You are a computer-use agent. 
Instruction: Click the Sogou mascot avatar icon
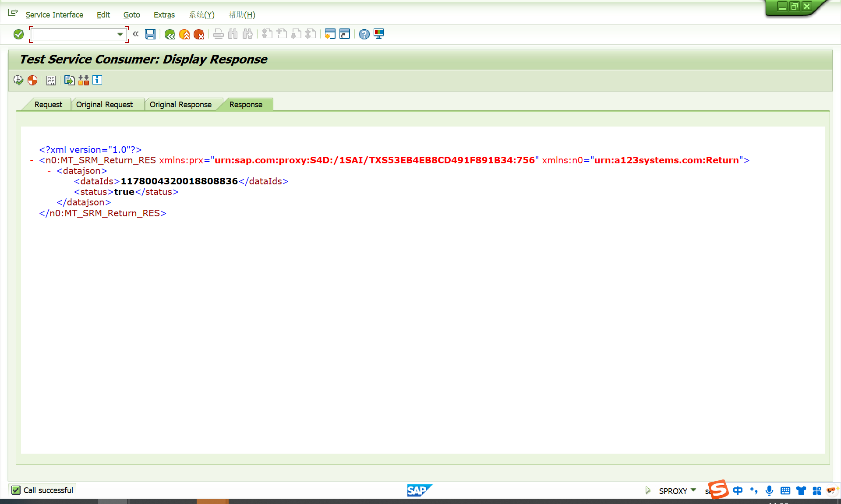[831, 490]
